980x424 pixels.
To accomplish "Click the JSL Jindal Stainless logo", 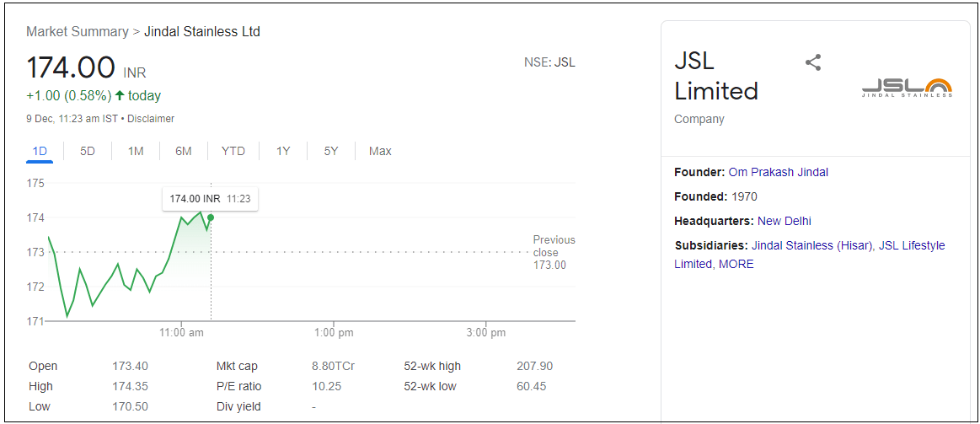I will 907,89.
